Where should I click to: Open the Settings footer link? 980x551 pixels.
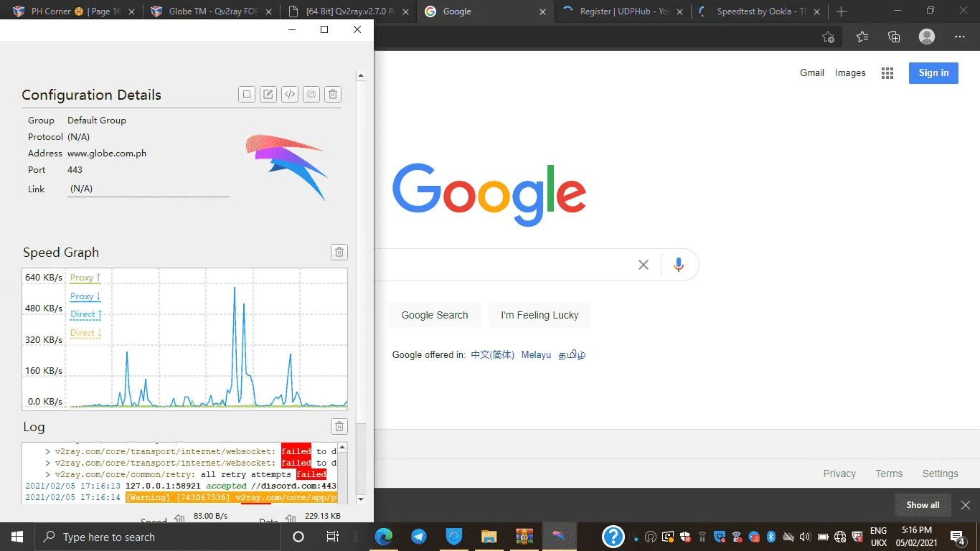[940, 474]
